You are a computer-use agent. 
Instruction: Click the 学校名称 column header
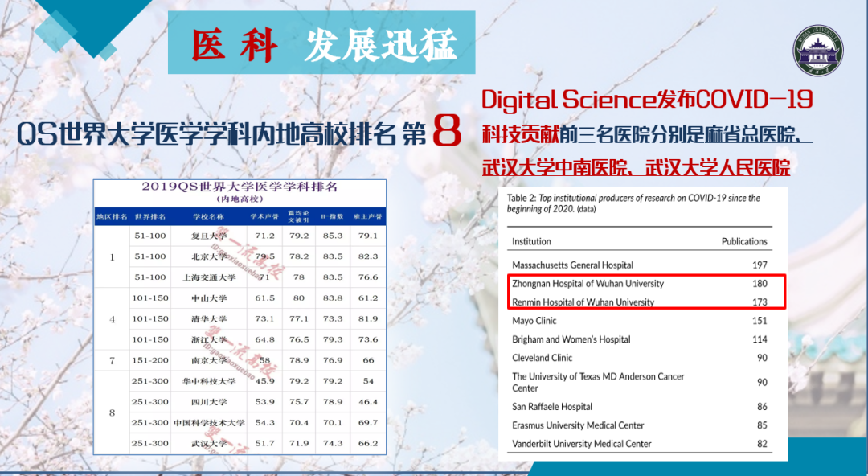coord(209,216)
